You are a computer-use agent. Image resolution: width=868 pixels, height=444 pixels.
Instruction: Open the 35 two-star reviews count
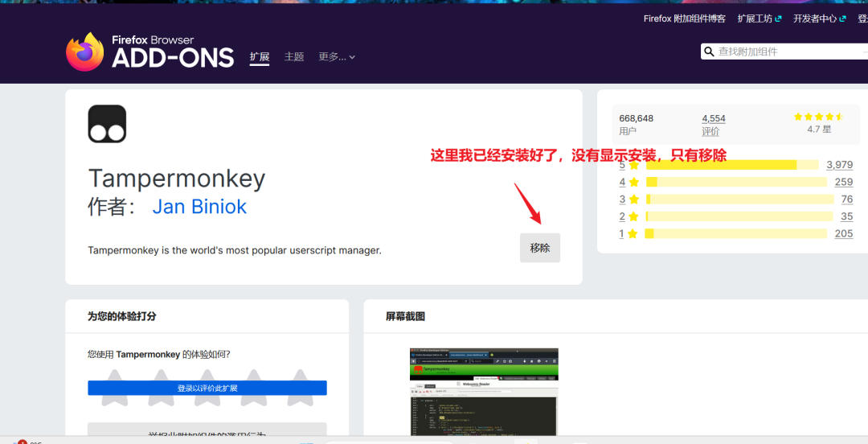point(847,216)
